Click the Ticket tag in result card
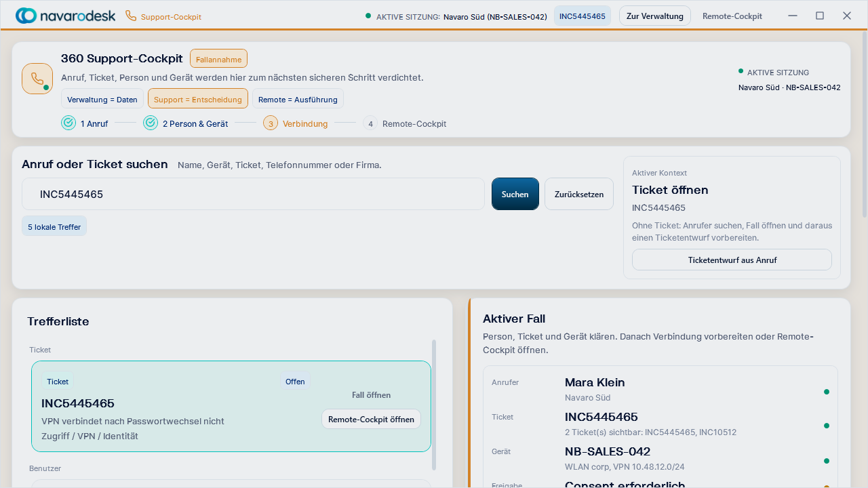868x488 pixels. (58, 382)
